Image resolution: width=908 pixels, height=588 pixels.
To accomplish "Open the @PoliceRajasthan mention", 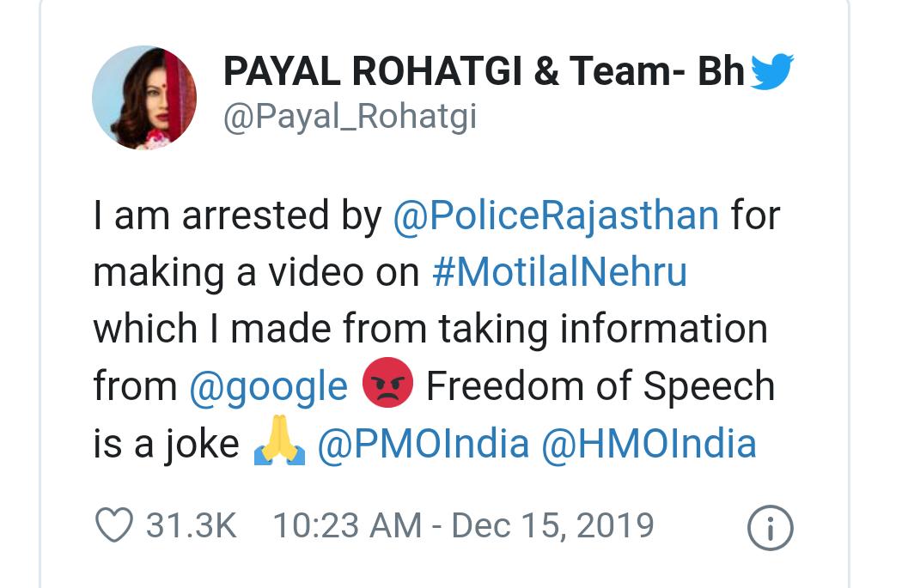I will click(x=555, y=215).
